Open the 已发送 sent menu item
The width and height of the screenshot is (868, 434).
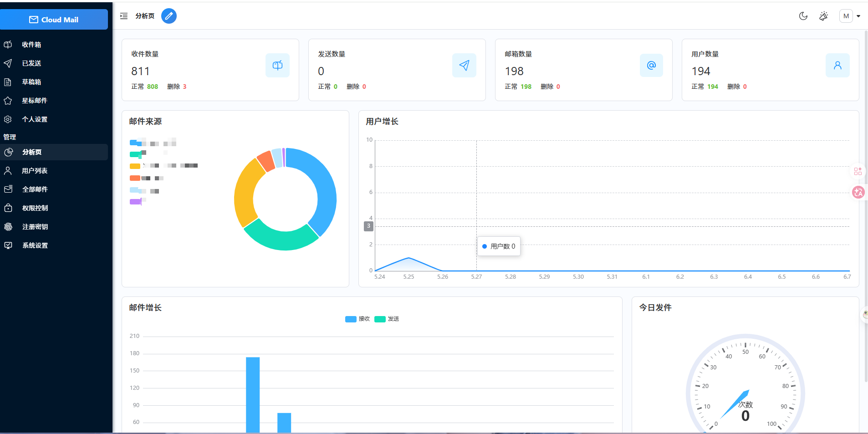tap(54, 63)
